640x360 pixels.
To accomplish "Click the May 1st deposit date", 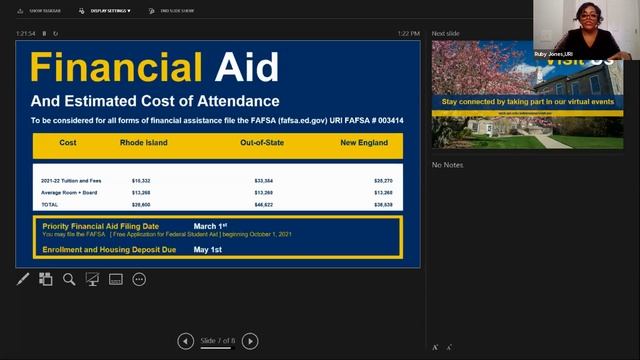I will click(x=208, y=250).
